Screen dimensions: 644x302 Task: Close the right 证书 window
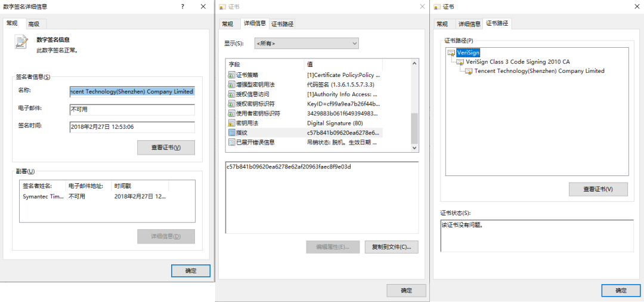637,7
